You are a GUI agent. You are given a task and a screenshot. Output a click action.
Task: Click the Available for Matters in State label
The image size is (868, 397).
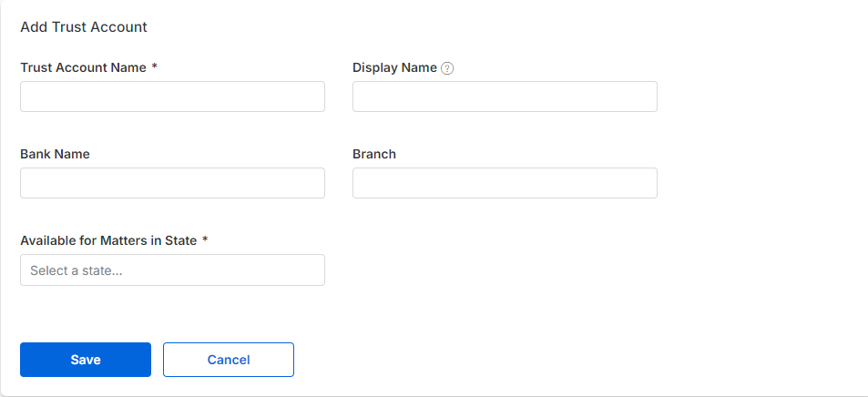(108, 240)
